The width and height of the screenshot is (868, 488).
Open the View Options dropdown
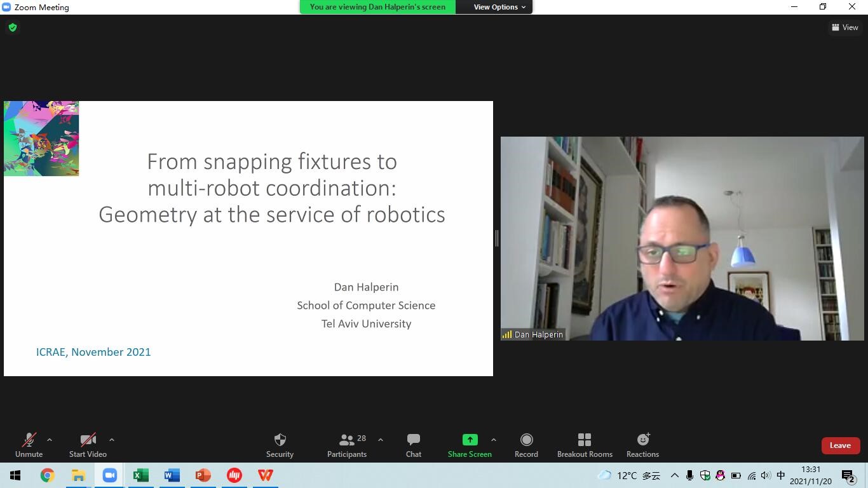[x=499, y=7]
